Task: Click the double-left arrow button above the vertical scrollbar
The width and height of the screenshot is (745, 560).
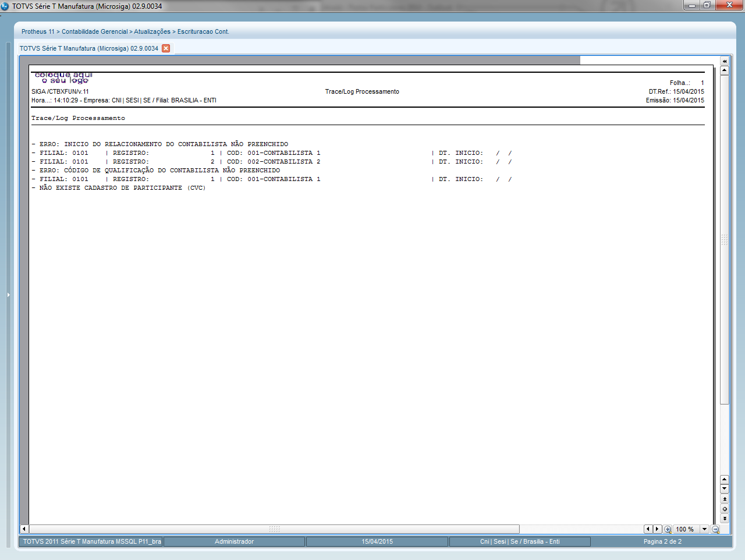Action: point(725,61)
